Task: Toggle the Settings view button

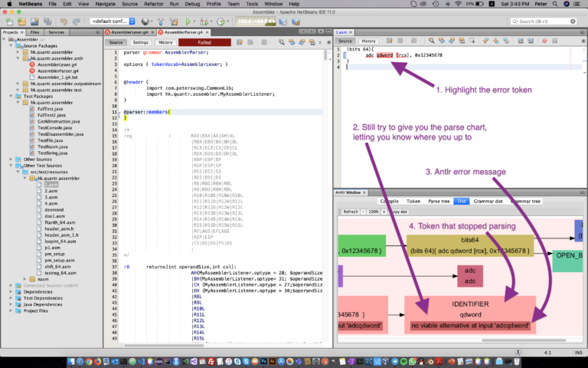Action: click(x=141, y=42)
